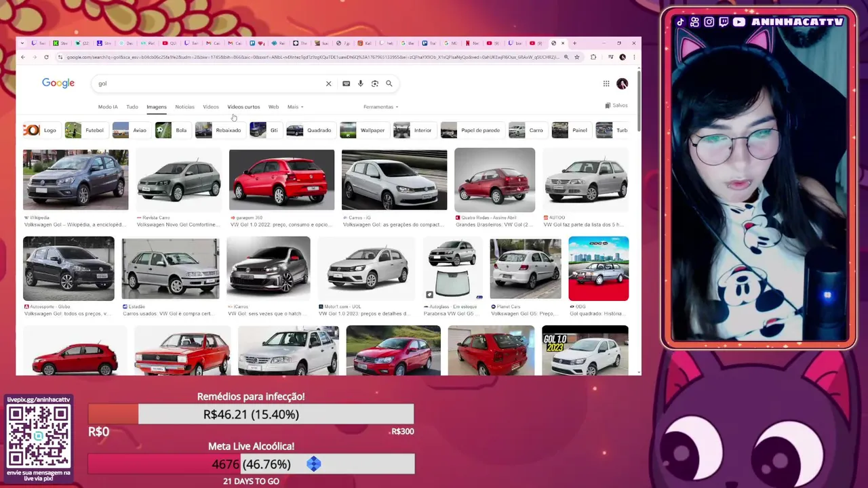Open the Revista Carro Novo Gol thumbnail

[178, 180]
